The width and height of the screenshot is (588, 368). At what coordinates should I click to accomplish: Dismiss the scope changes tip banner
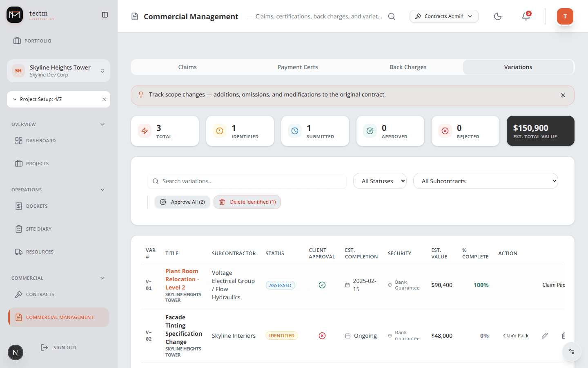tap(563, 95)
